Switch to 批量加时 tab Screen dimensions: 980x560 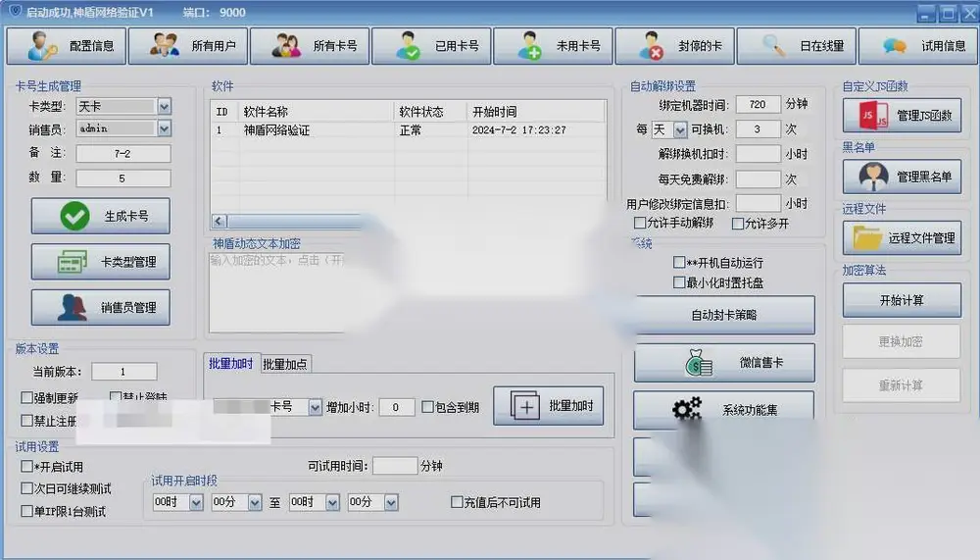coord(230,364)
